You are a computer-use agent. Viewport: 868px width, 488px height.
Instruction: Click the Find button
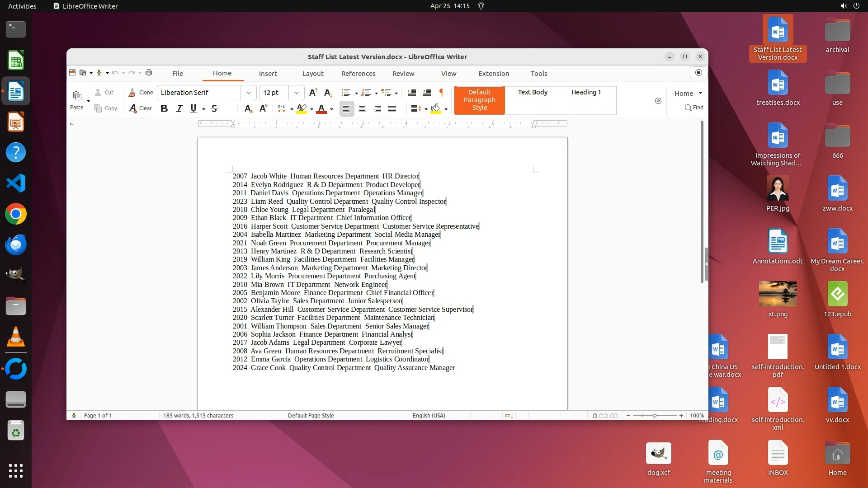(x=694, y=108)
